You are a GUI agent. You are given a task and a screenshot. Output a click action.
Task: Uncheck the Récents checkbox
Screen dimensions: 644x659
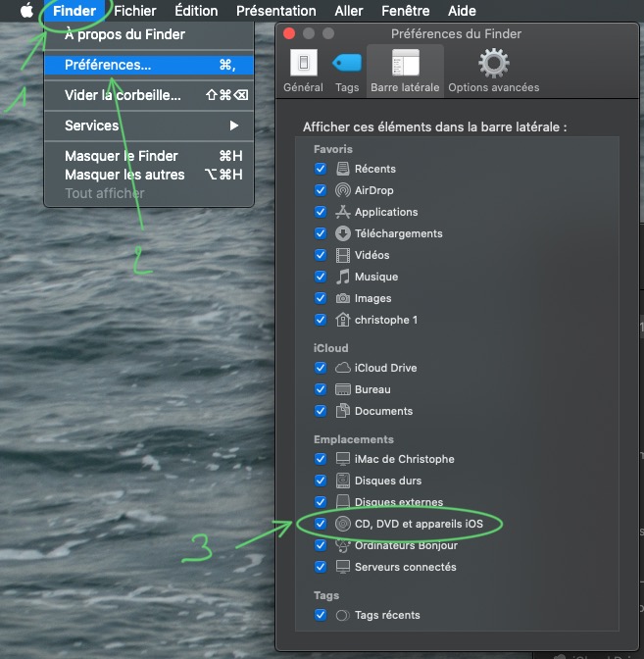tap(321, 169)
